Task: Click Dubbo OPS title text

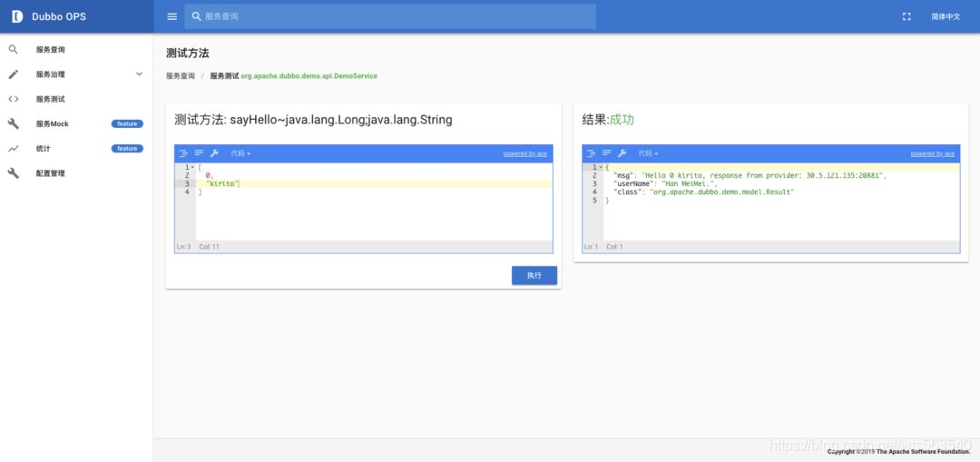Action: 59,17
